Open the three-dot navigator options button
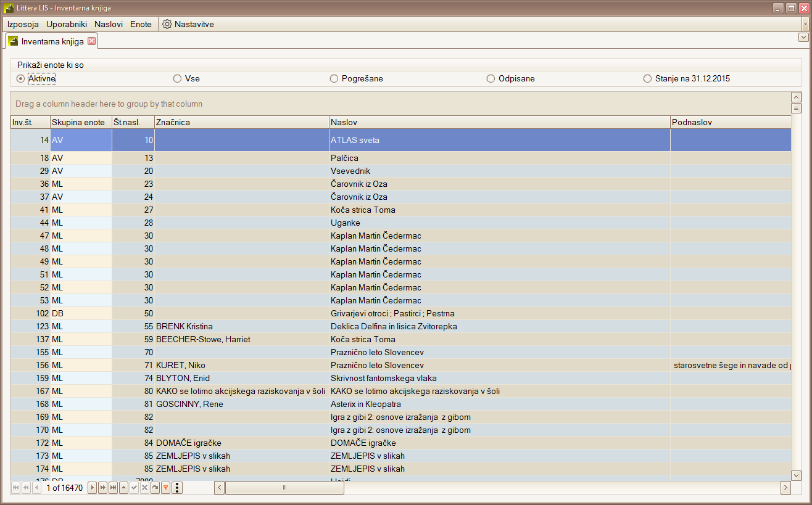Image resolution: width=812 pixels, height=505 pixels. 177,488
